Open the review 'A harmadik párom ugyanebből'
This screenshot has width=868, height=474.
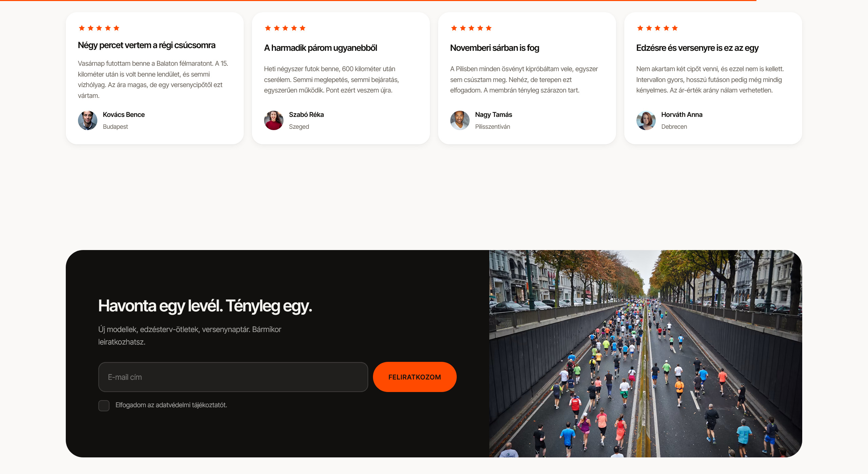(x=320, y=48)
